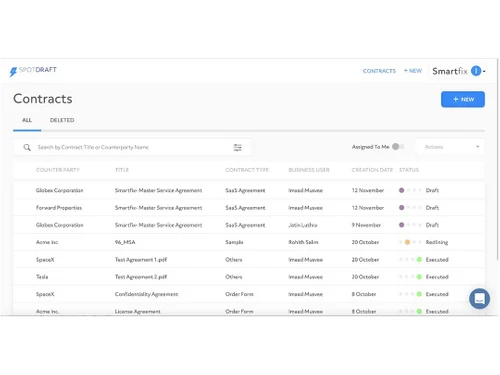Open the Forward Properties contract row
Image resolution: width=500 pixels, height=375 pixels.
pyautogui.click(x=249, y=208)
